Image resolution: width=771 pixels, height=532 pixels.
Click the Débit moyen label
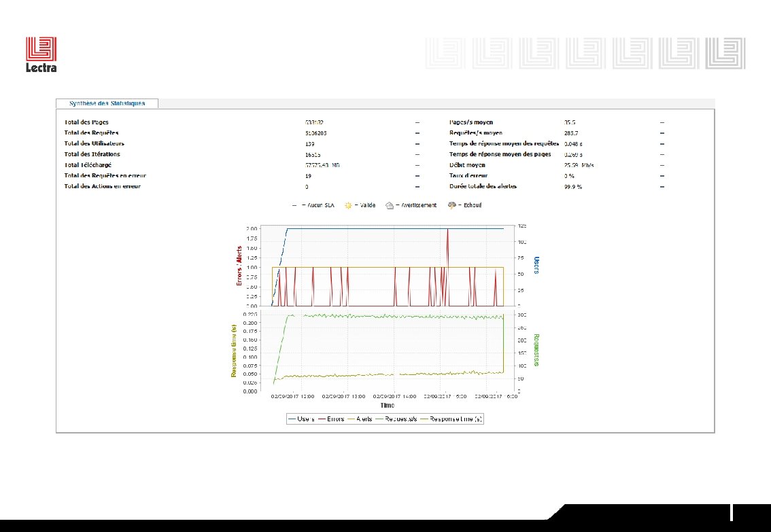[467, 165]
